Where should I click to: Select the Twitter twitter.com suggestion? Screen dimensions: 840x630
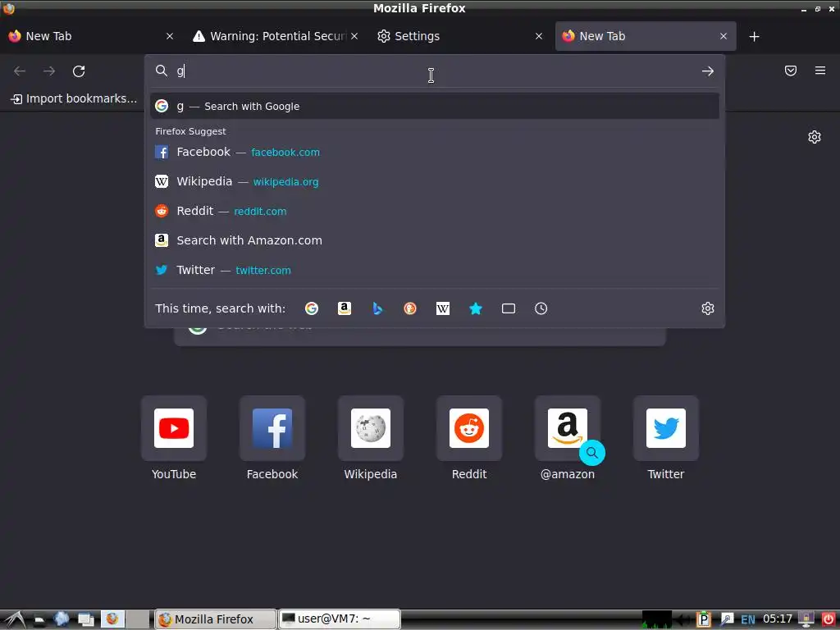[x=435, y=270]
